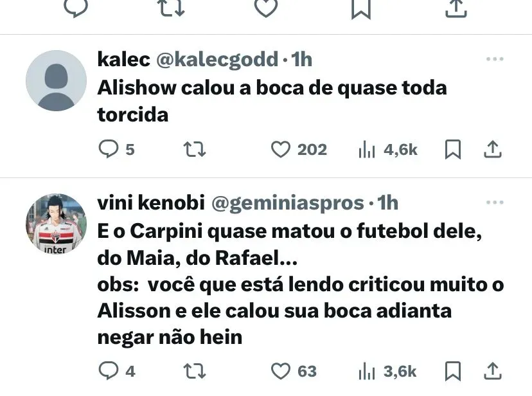The height and width of the screenshot is (396, 532).
Task: Share vini kenobi's tweet
Action: point(493,371)
